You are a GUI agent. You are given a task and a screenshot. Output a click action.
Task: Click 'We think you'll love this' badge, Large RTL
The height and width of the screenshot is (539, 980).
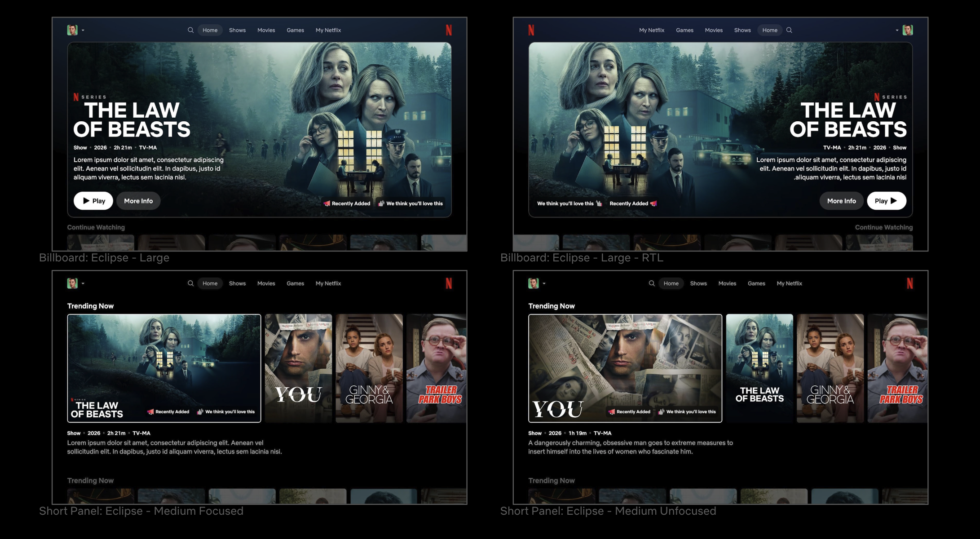click(x=569, y=203)
